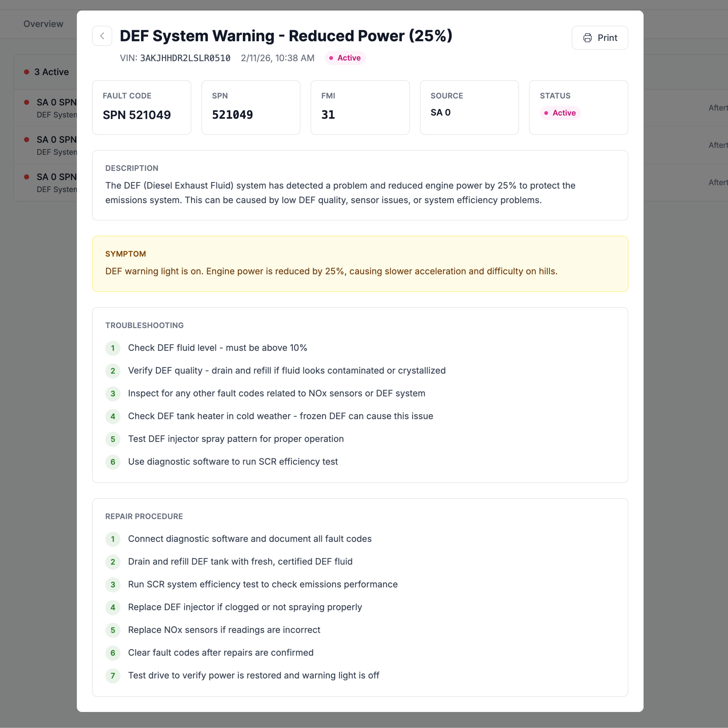Click the Print button
The image size is (728, 728).
click(x=600, y=38)
